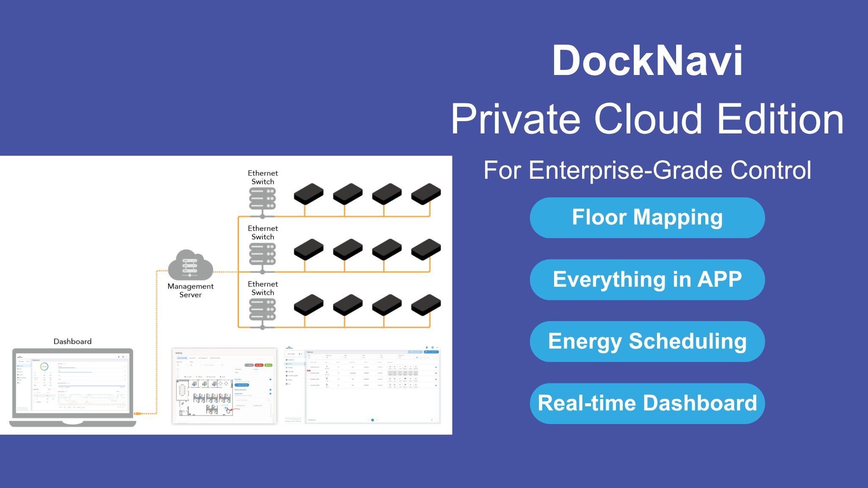Toggle the select-all checkbox in the table header
This screenshot has height=488, width=868.
point(309,362)
